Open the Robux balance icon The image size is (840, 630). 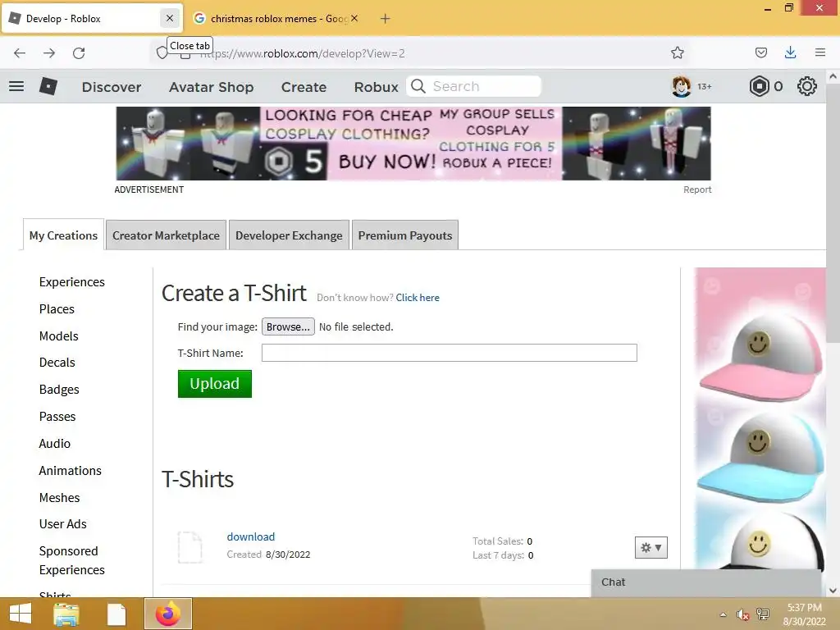click(759, 86)
